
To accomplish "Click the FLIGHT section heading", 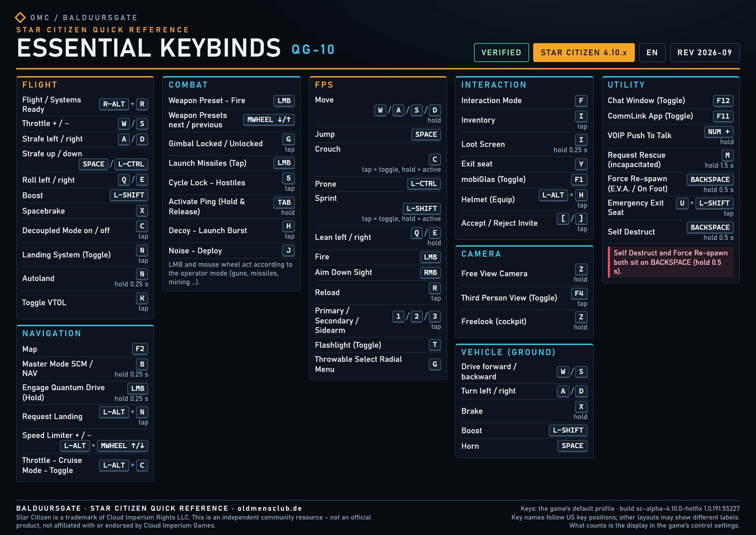I will pos(40,85).
